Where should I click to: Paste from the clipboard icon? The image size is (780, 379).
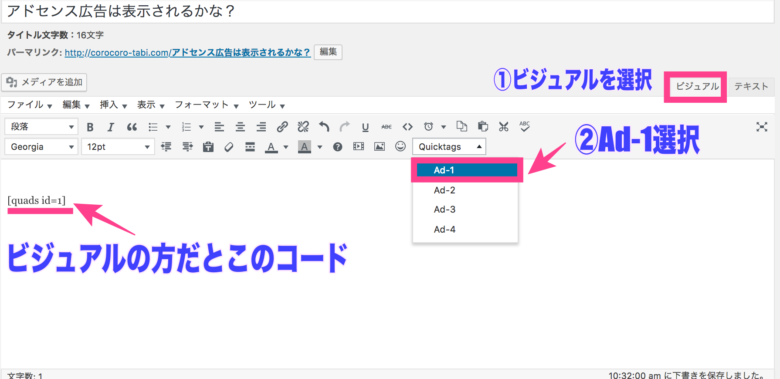tap(483, 127)
